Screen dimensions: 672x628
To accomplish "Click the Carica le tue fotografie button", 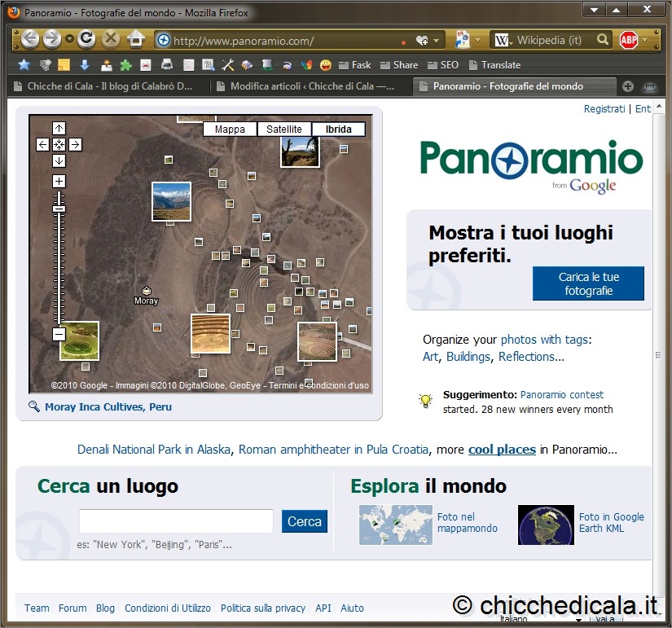I will pyautogui.click(x=588, y=283).
